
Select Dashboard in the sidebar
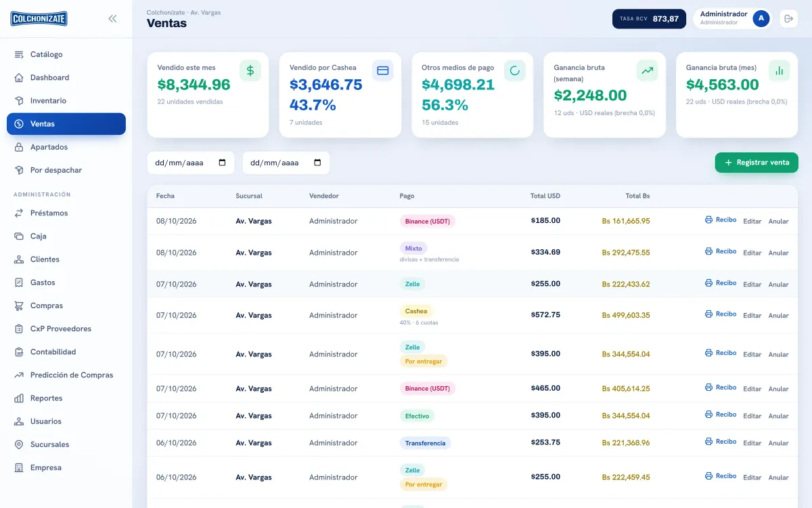tap(66, 77)
